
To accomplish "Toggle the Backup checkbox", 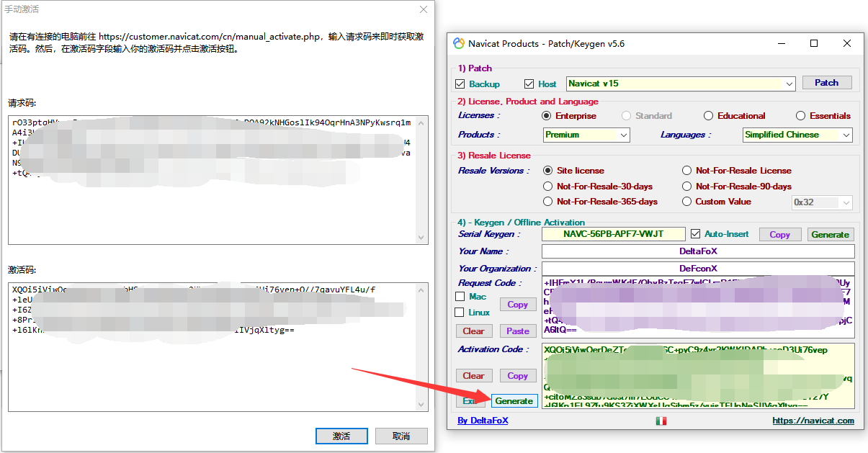I will tap(460, 84).
